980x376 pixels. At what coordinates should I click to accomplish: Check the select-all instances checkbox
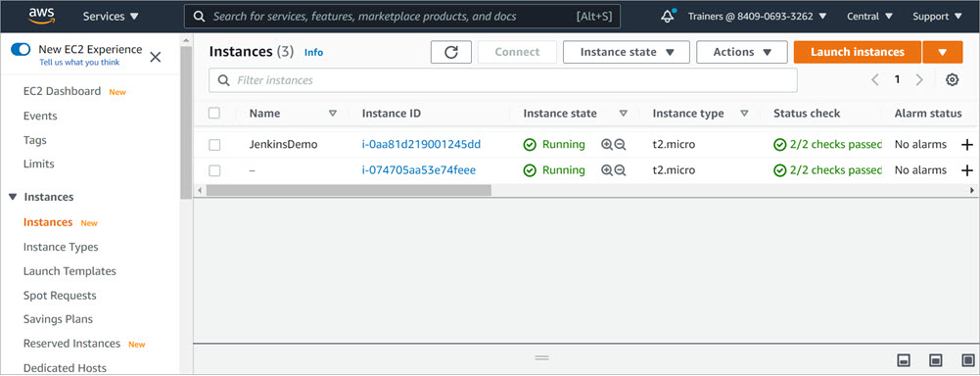pos(214,113)
